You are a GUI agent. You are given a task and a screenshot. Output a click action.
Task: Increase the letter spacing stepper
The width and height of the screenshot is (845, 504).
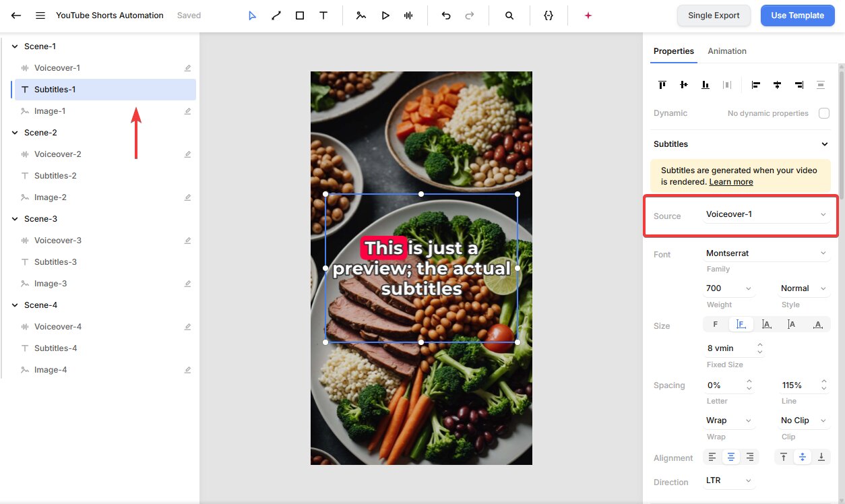(749, 382)
